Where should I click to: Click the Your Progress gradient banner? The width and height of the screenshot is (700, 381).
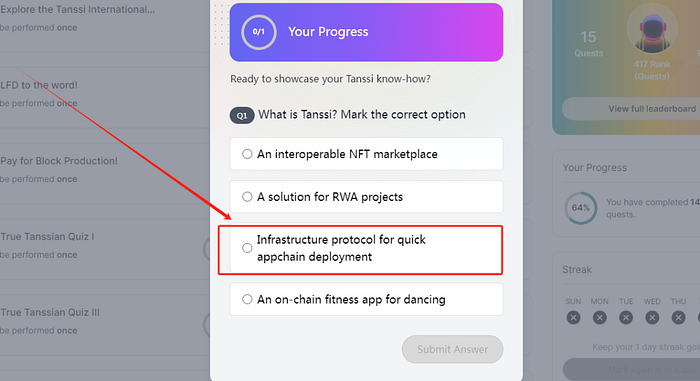pos(367,32)
